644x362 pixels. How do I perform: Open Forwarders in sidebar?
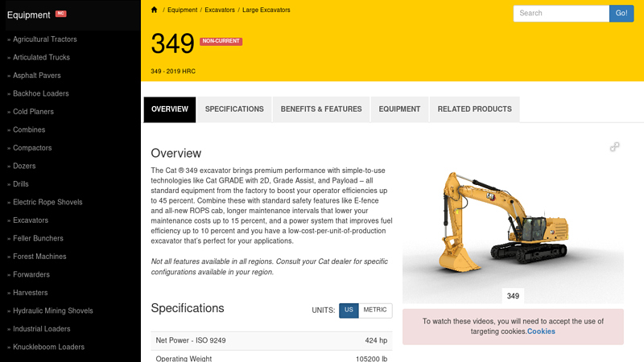pyautogui.click(x=31, y=274)
